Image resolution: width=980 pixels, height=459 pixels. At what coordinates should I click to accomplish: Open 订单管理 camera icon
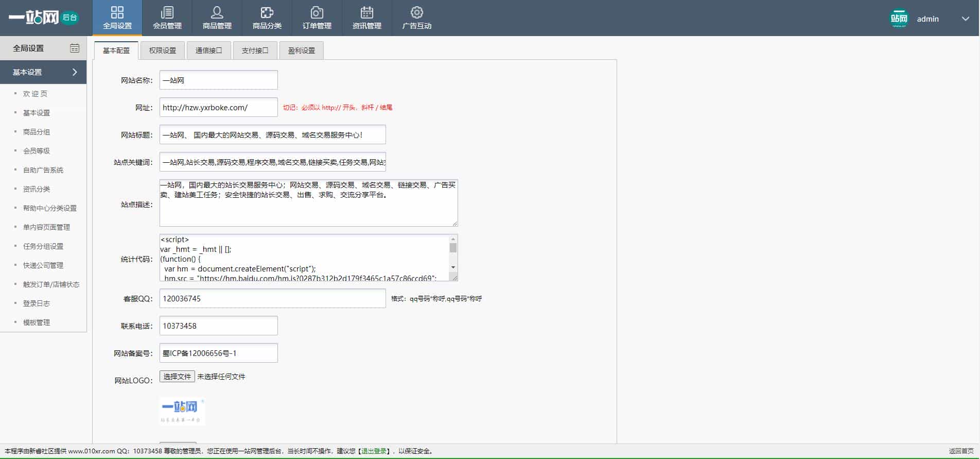coord(317,12)
